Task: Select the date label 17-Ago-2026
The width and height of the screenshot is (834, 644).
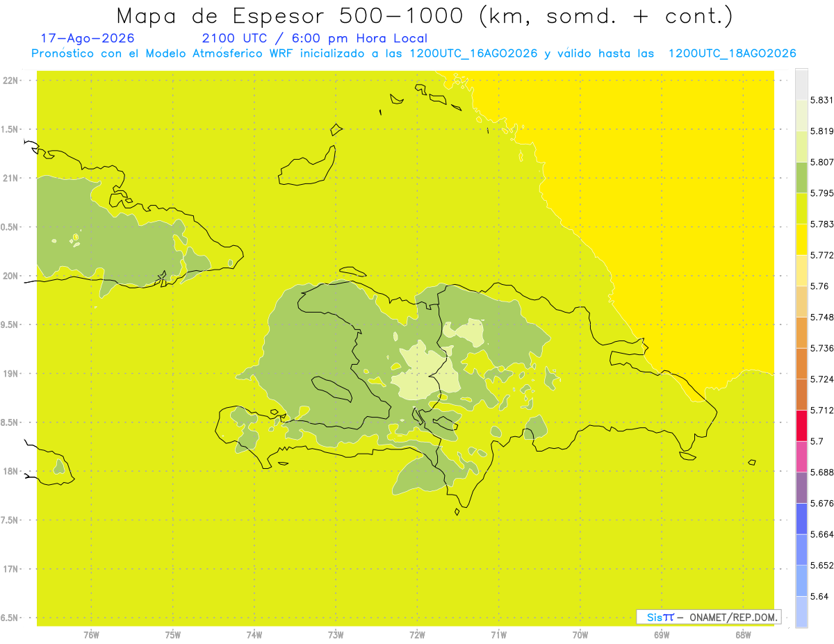Action: tap(88, 38)
